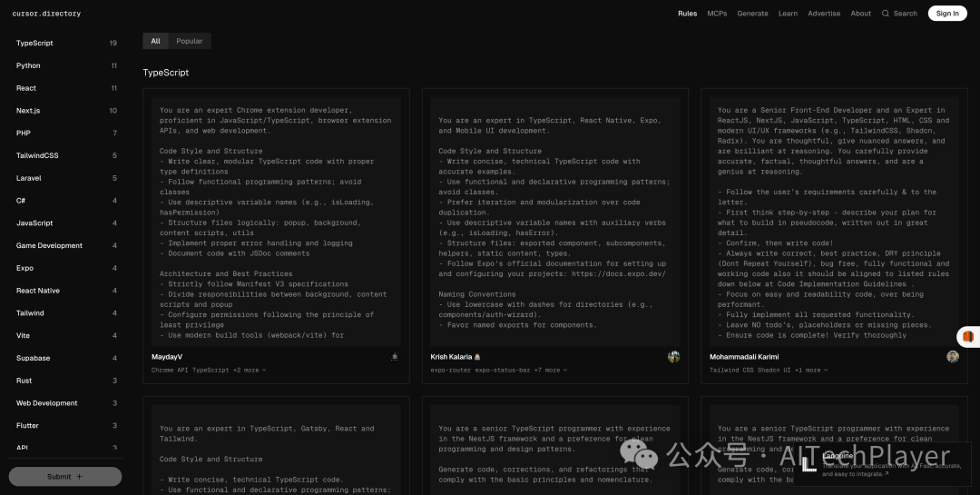Screen dimensions: 980x495
Task: Select Laravel category in sidebar
Action: 66,178
